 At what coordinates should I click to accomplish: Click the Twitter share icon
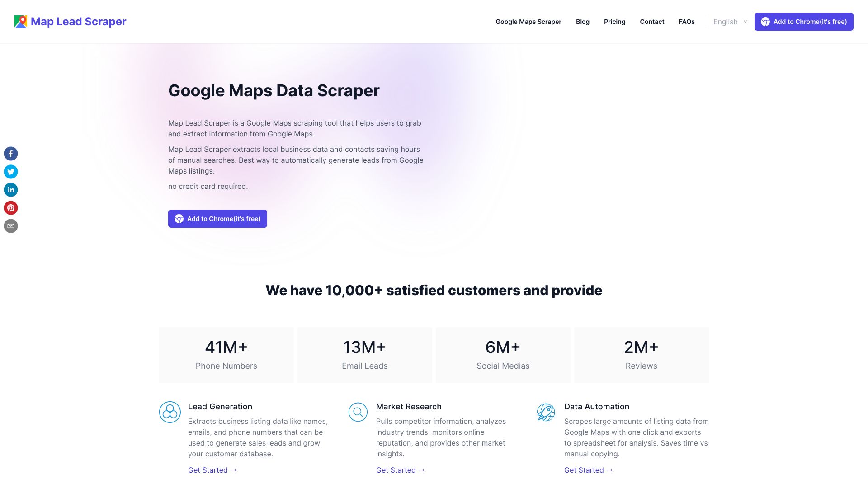tap(11, 172)
